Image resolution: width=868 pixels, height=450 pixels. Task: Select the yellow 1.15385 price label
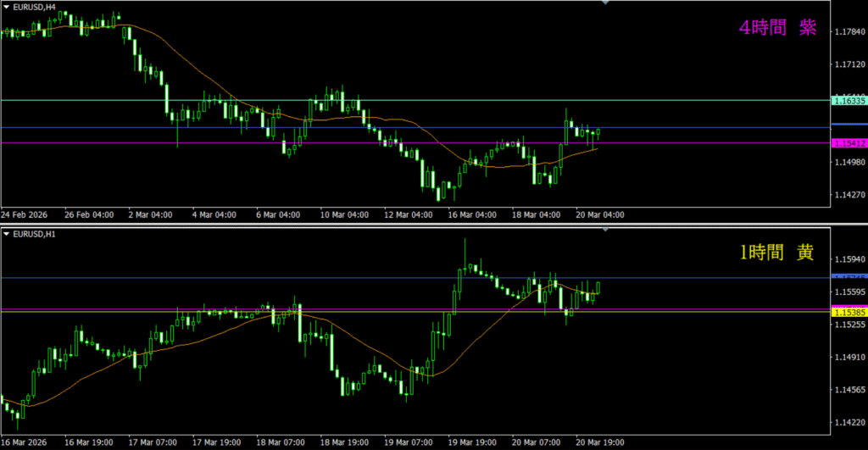coord(849,313)
